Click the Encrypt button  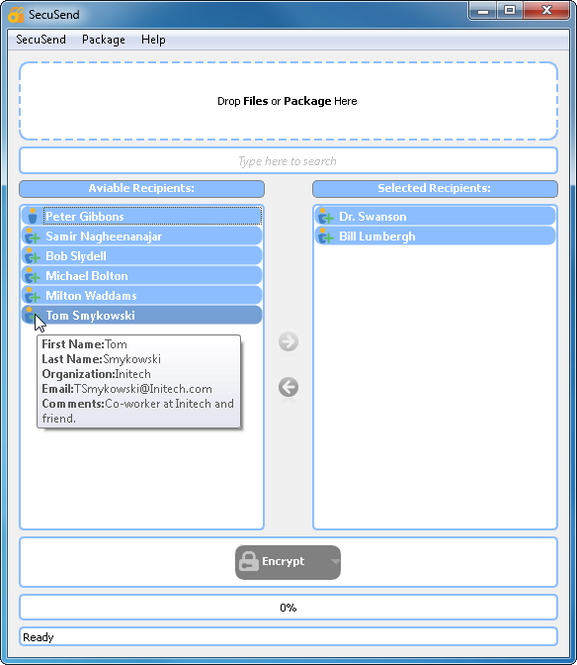click(x=288, y=562)
